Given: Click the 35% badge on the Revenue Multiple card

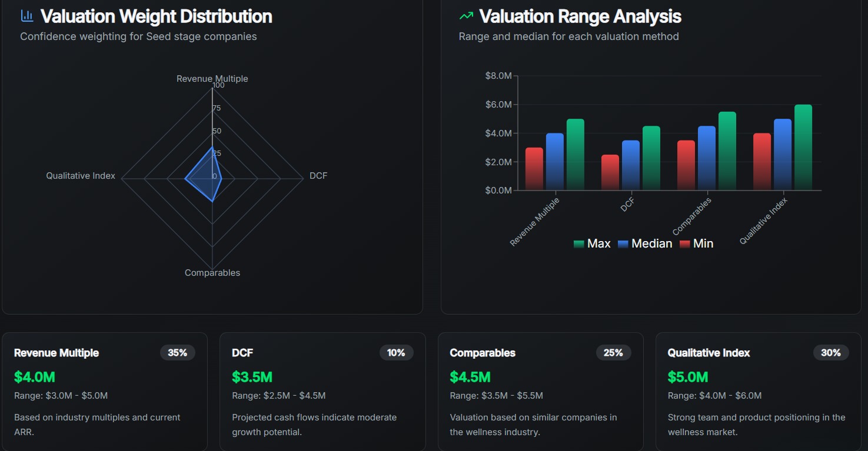Looking at the screenshot, I should coord(177,353).
